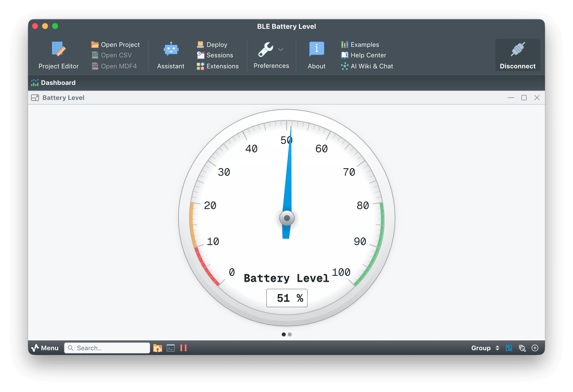Click the Battery Level widget title text
The image size is (573, 392).
point(63,98)
